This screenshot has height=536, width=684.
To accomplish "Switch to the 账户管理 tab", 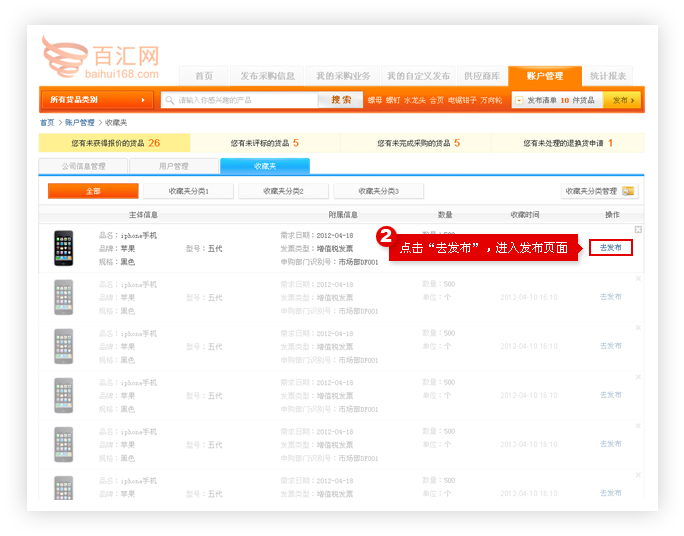I will (x=543, y=76).
